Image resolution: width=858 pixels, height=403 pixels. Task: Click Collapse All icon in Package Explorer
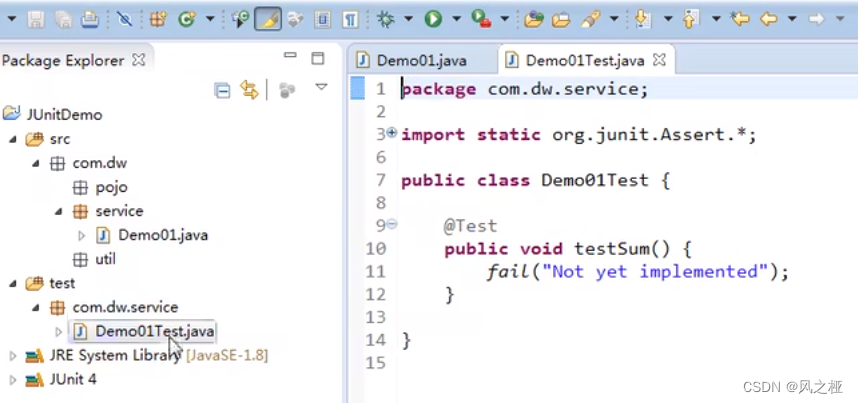(222, 90)
